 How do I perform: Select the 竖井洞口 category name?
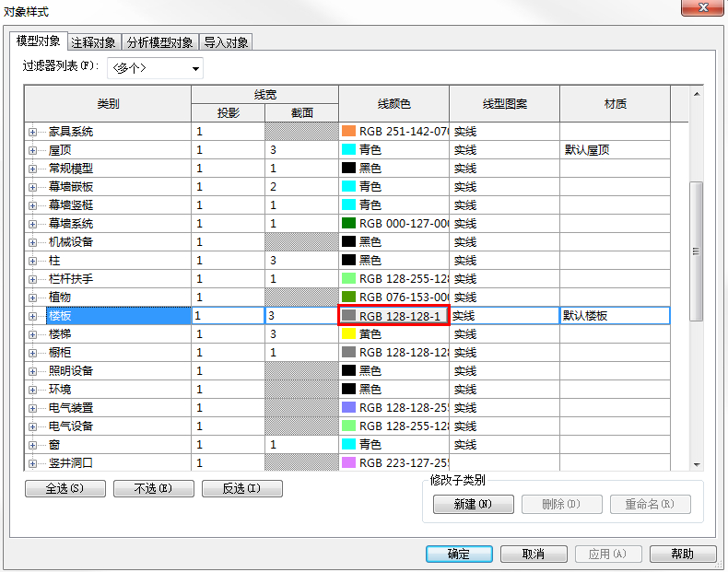click(x=71, y=463)
